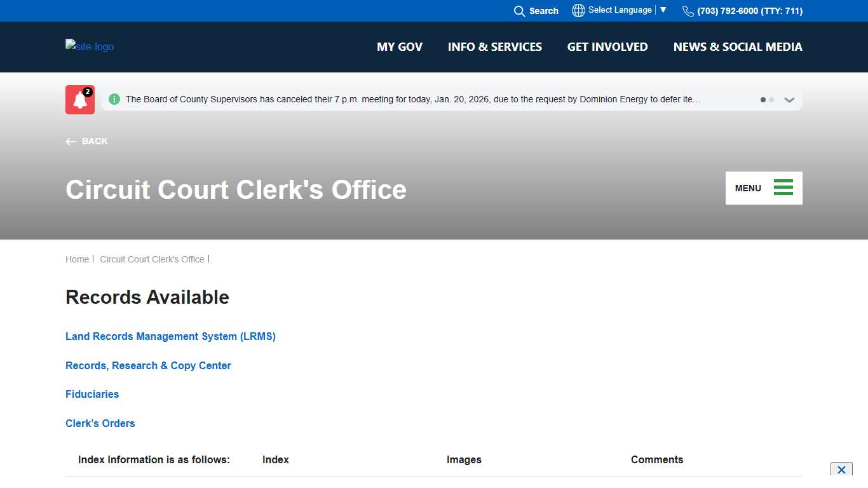The image size is (868, 488).
Task: Open the red notification bell alerts
Action: 80,100
